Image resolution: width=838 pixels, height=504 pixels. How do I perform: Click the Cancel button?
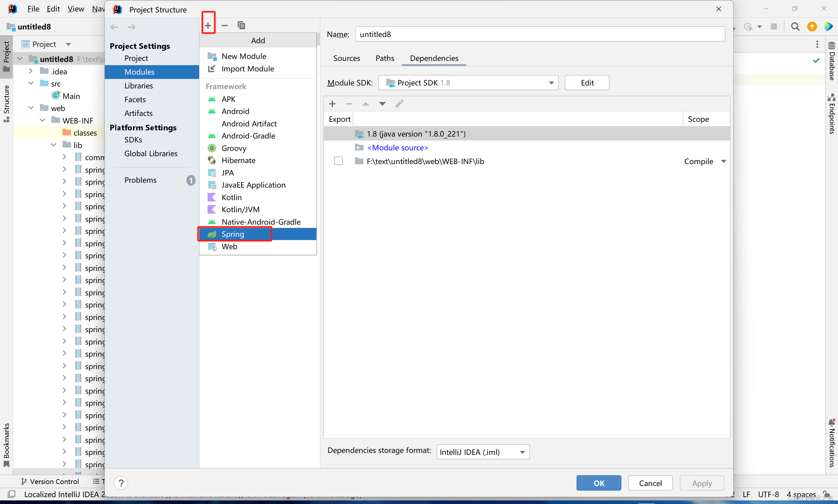coord(650,483)
